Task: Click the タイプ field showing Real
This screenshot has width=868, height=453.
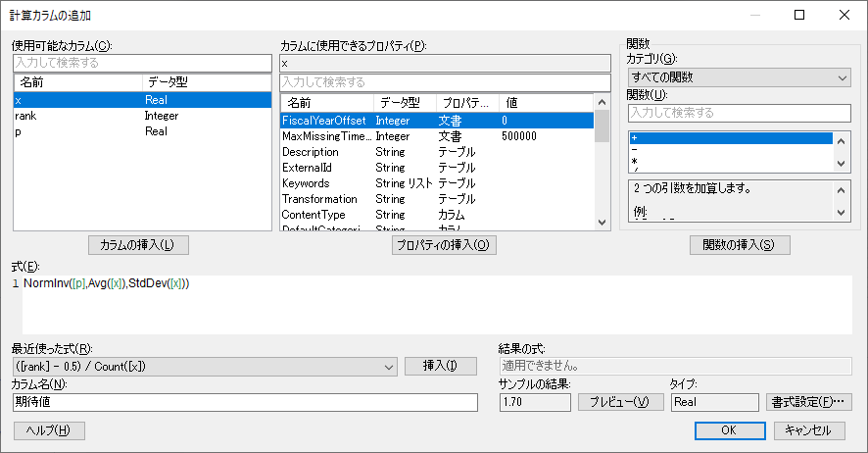Action: coord(714,402)
